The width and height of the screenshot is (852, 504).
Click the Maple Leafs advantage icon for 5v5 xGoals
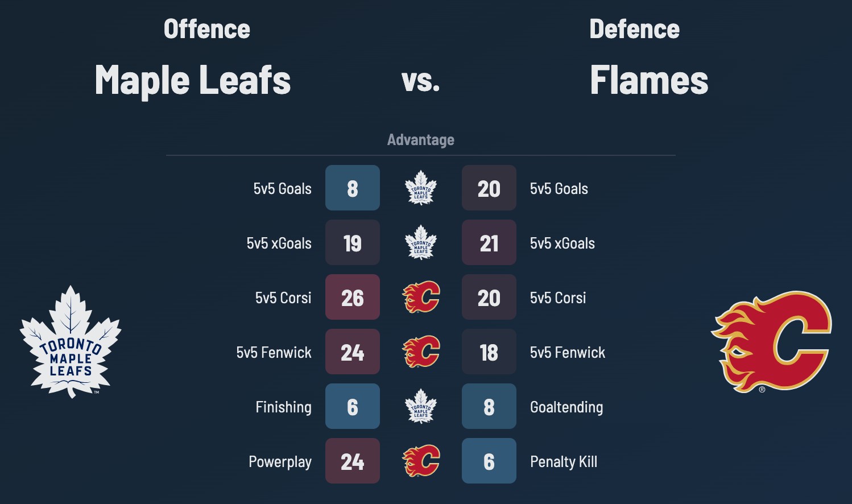(421, 242)
